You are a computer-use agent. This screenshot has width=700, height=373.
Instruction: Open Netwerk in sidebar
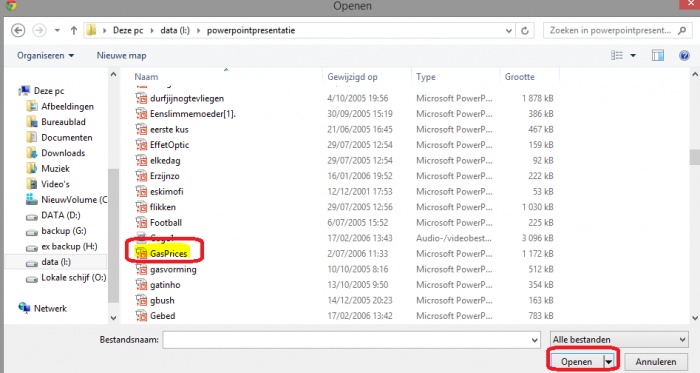point(50,308)
